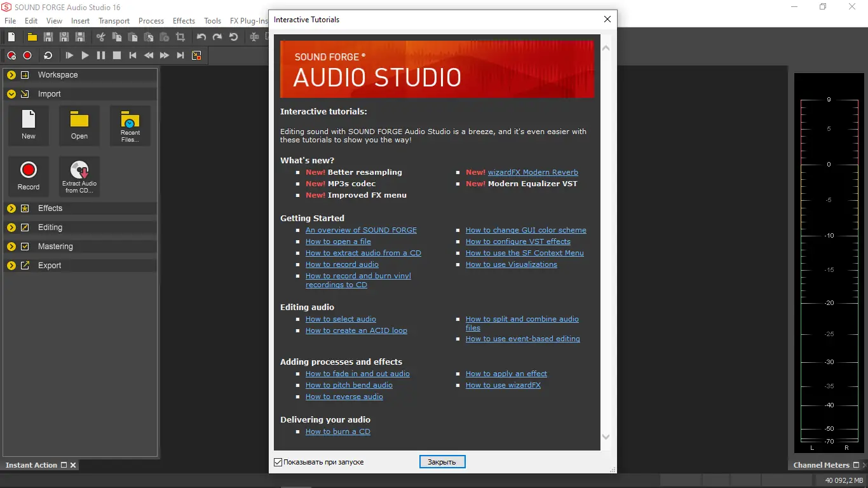Image resolution: width=868 pixels, height=488 pixels.
Task: Click the "40 092,2 MB" status bar entry
Action: coord(844,480)
